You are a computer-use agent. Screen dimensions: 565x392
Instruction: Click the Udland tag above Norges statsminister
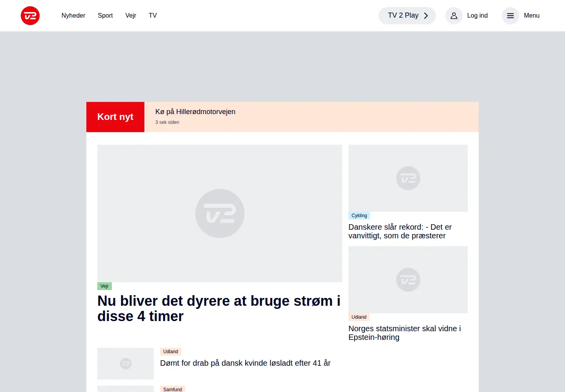(x=359, y=317)
